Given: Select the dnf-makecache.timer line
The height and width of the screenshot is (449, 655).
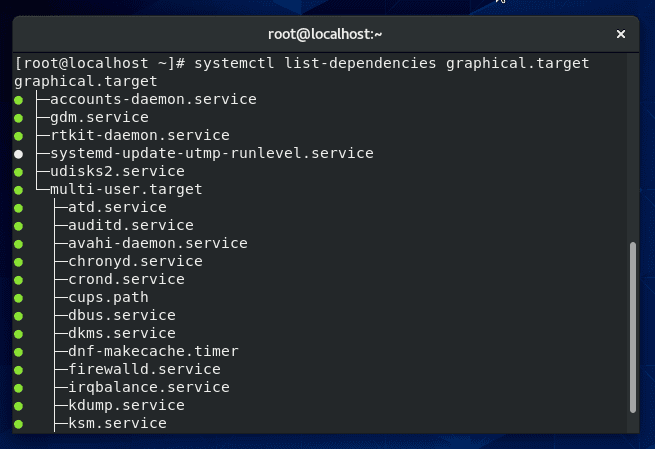Looking at the screenshot, I should pyautogui.click(x=153, y=351).
